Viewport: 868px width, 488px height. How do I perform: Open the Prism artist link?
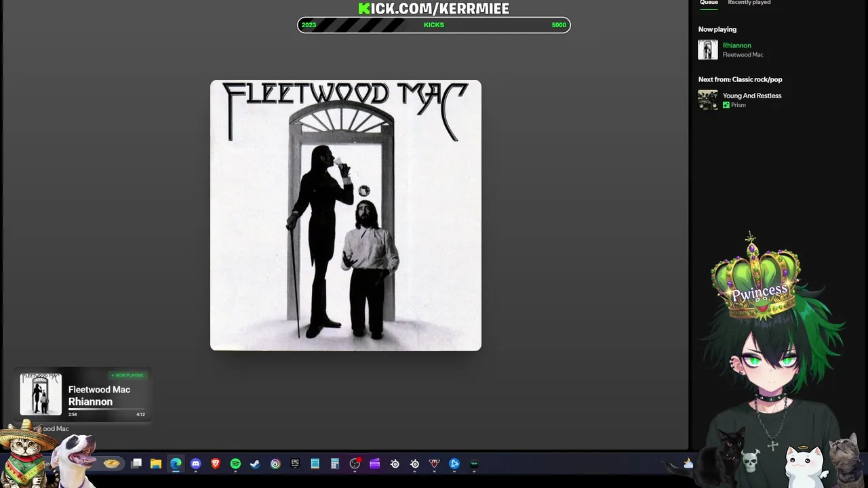pos(738,105)
